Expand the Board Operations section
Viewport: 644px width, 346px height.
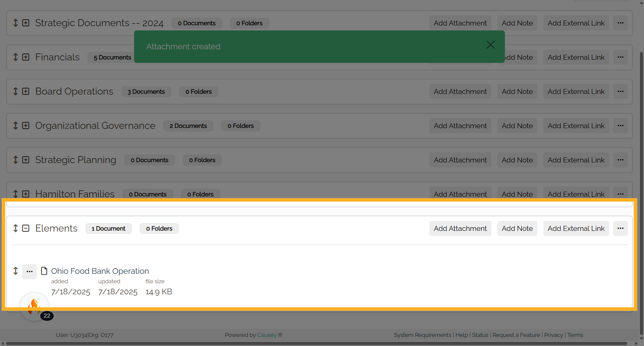pos(26,91)
